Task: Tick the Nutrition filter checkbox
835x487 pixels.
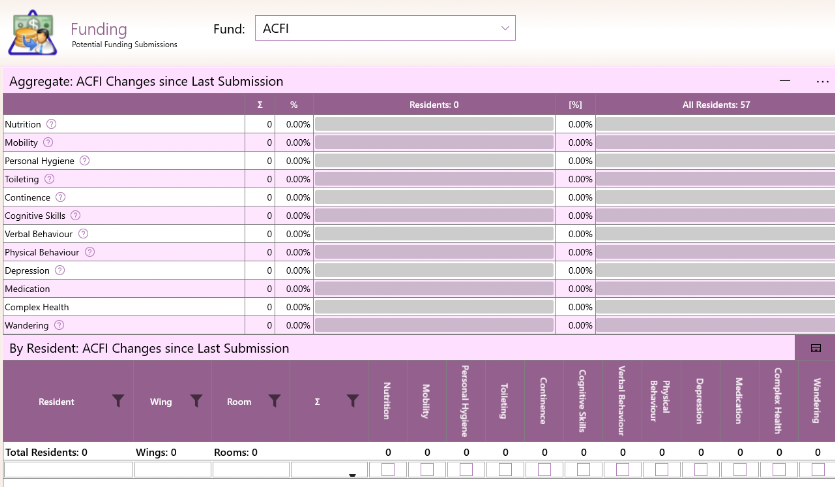Action: click(388, 469)
